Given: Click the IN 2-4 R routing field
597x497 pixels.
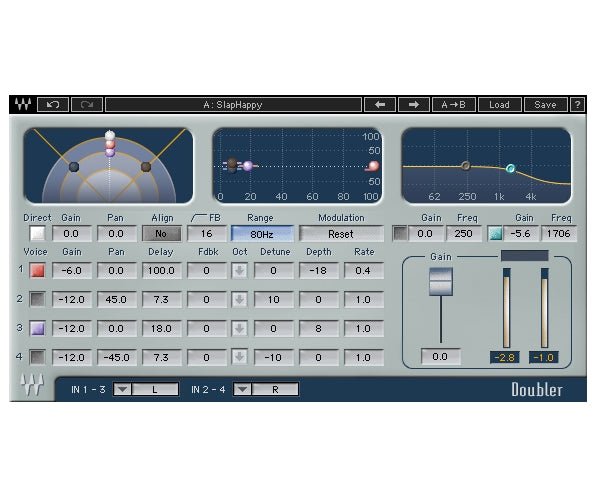Looking at the screenshot, I should pos(275,389).
